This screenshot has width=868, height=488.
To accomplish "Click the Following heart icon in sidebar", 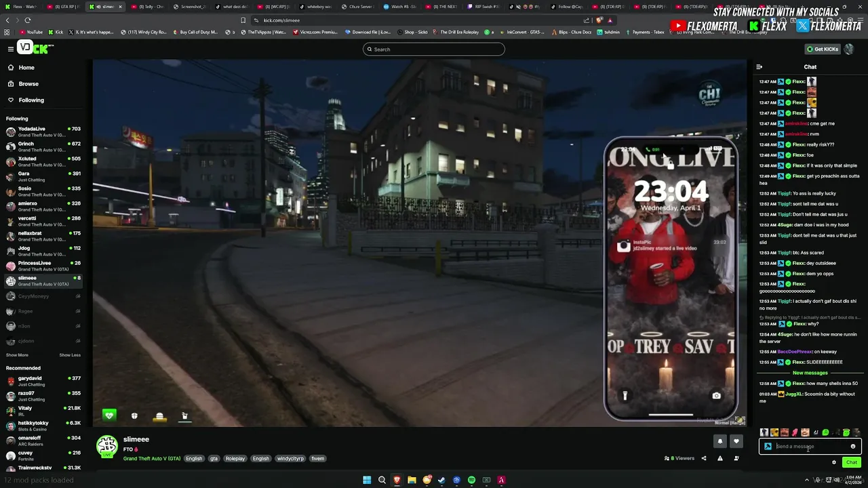I will (x=11, y=100).
